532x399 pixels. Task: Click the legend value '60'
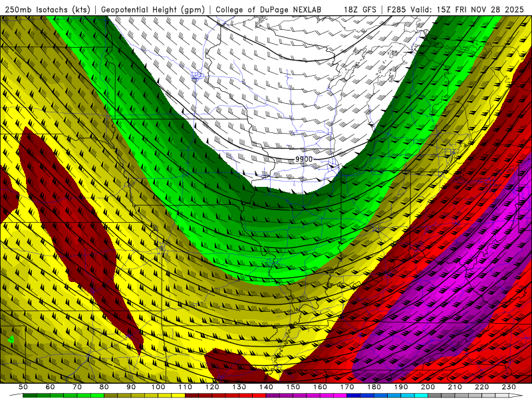51,387
